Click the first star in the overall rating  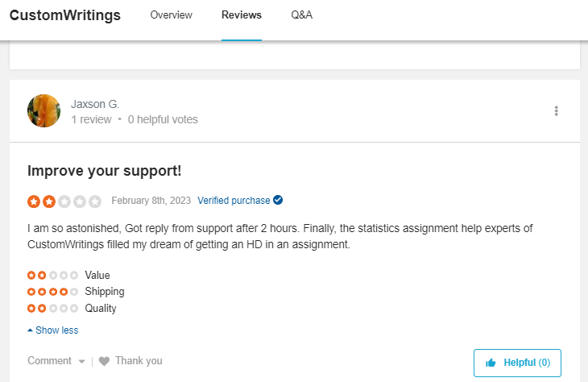[34, 201]
